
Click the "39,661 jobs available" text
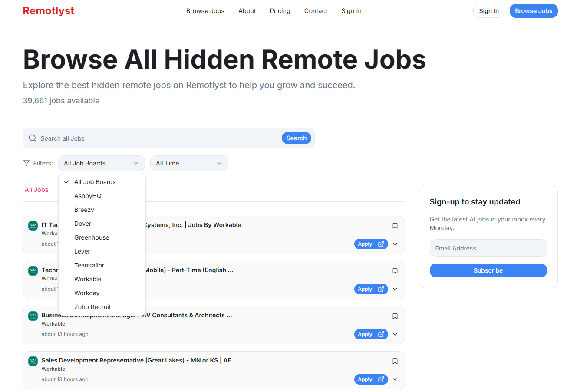tap(61, 101)
